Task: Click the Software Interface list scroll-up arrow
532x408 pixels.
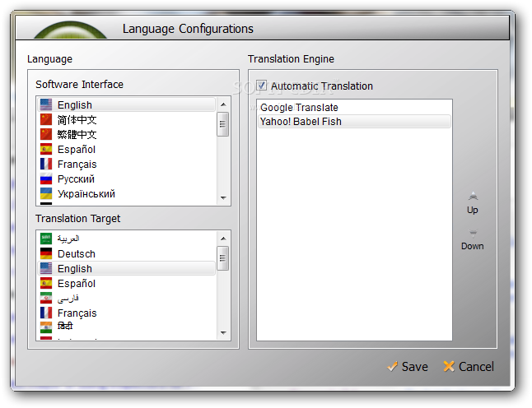Action: [x=223, y=104]
